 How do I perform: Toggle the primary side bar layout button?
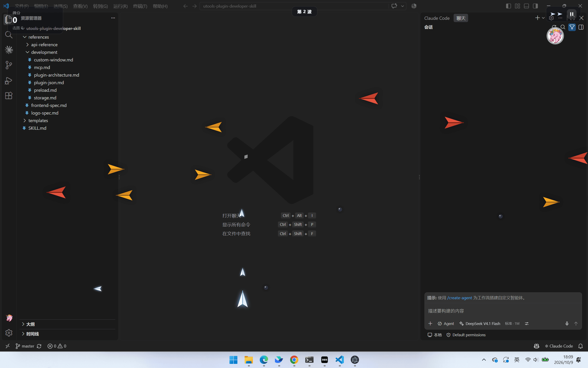pos(508,6)
